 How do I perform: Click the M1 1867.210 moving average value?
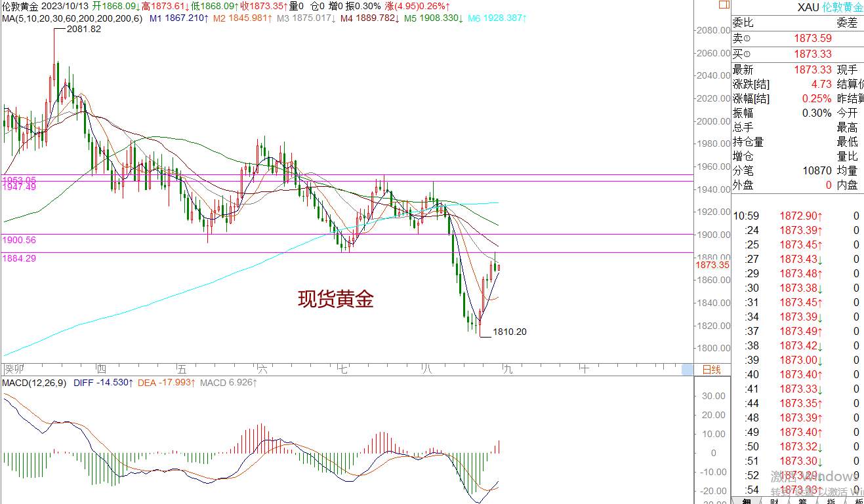click(x=179, y=18)
